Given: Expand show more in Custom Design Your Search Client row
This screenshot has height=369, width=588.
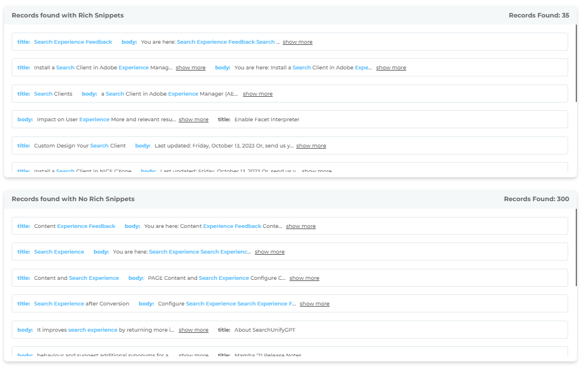Looking at the screenshot, I should [x=311, y=146].
